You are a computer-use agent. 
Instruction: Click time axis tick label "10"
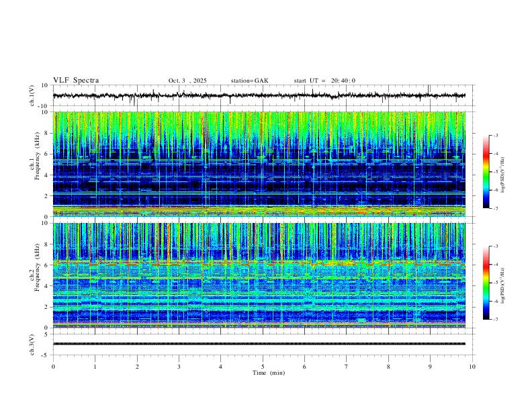(472, 367)
